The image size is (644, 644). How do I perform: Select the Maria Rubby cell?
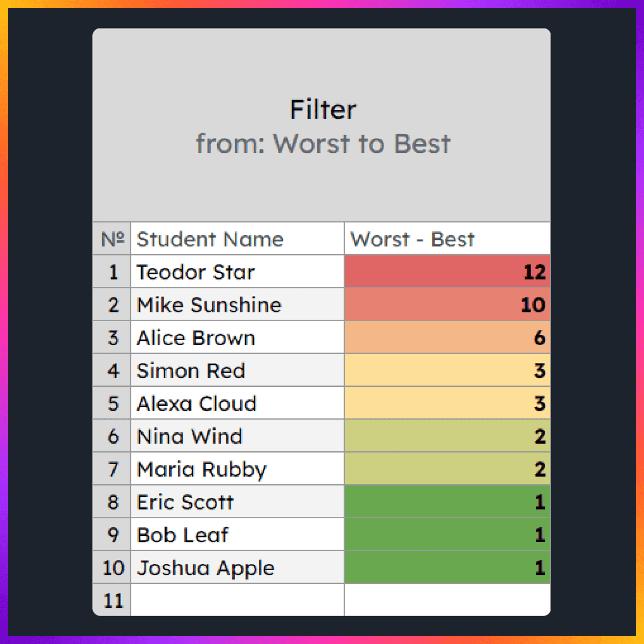click(237, 469)
